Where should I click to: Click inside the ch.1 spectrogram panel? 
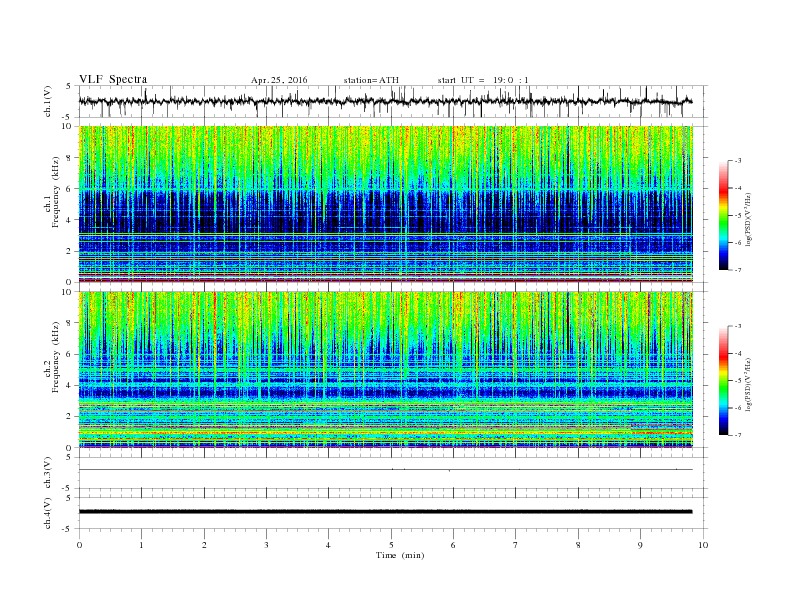click(385, 204)
